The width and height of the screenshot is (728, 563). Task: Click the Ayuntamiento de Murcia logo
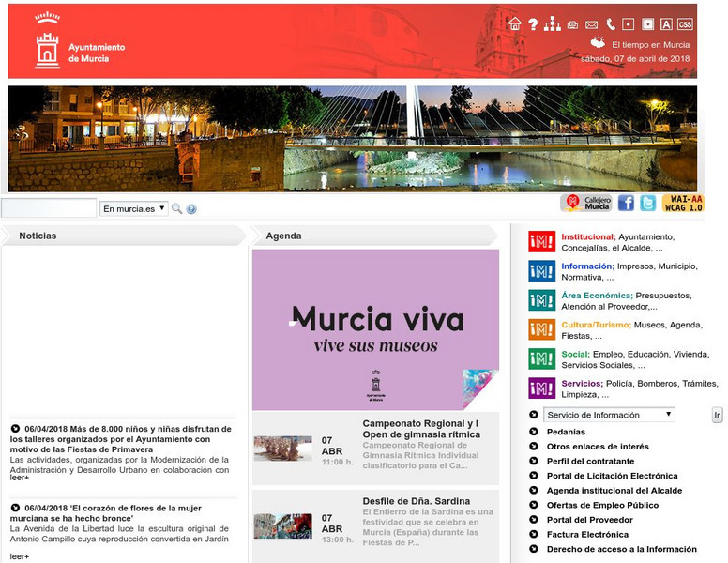pyautogui.click(x=80, y=41)
